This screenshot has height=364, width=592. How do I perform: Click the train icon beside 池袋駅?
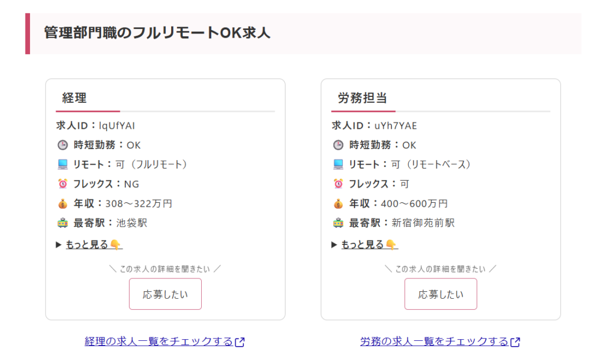pos(62,223)
